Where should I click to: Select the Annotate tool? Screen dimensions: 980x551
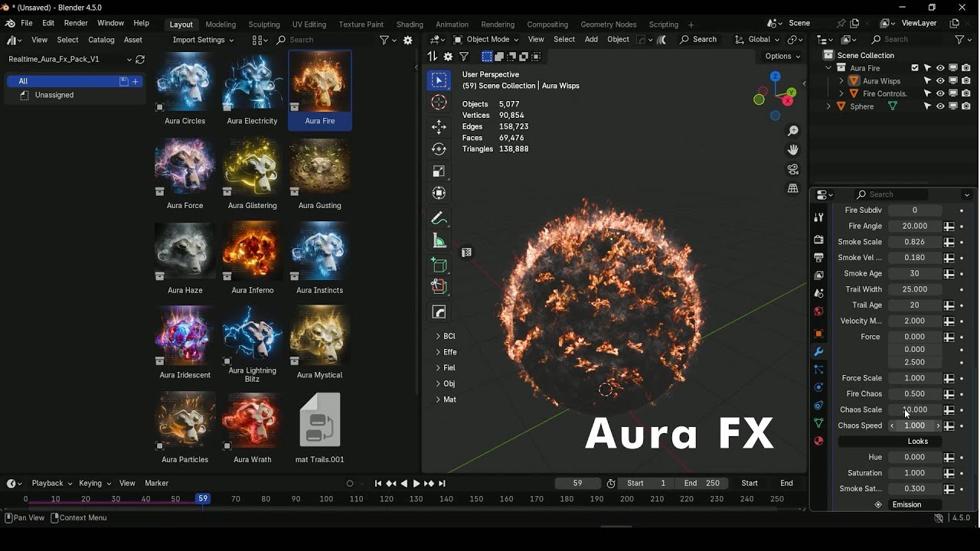[x=439, y=219]
